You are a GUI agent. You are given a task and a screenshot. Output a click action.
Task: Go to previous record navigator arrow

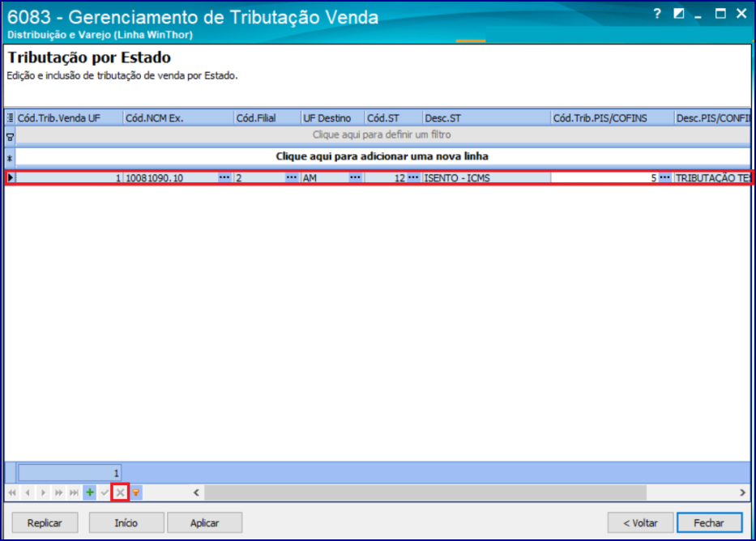(x=28, y=492)
